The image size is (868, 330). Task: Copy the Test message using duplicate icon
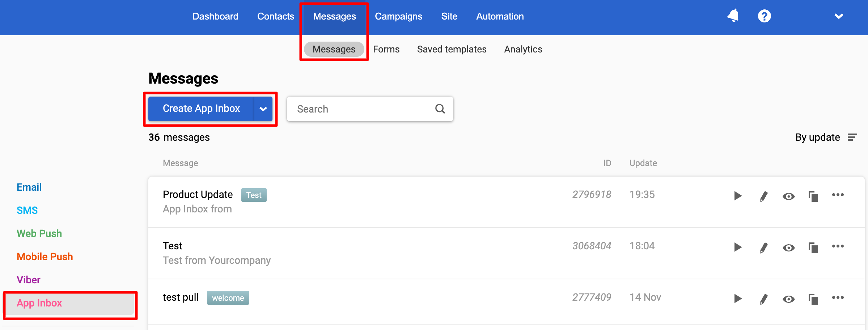[x=813, y=248]
